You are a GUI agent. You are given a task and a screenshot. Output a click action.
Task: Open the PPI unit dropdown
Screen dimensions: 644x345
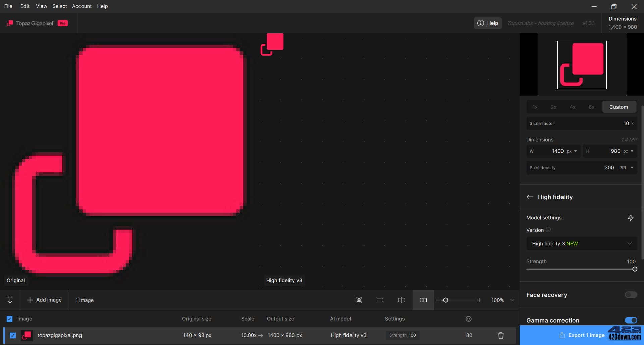click(x=627, y=167)
